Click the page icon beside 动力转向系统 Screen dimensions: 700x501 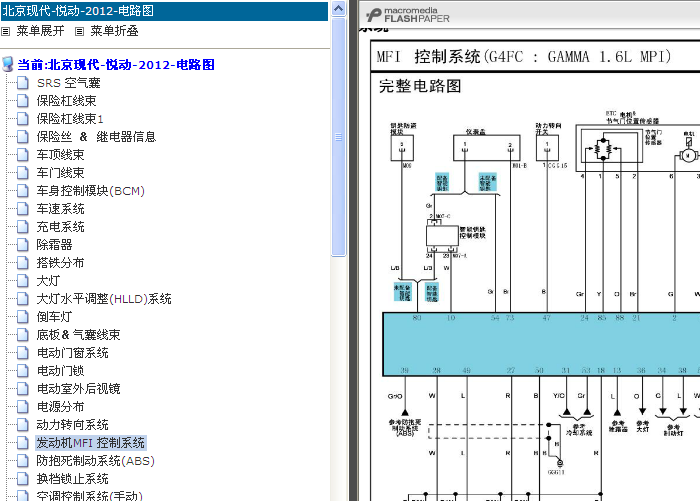23,424
